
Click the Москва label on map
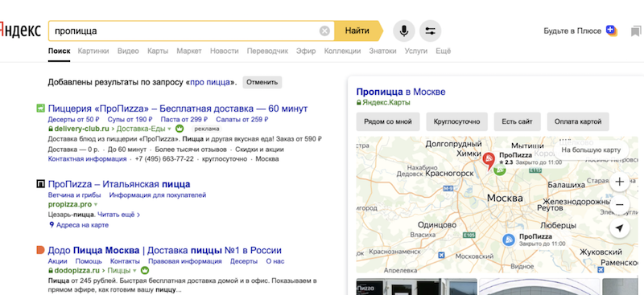click(x=505, y=199)
